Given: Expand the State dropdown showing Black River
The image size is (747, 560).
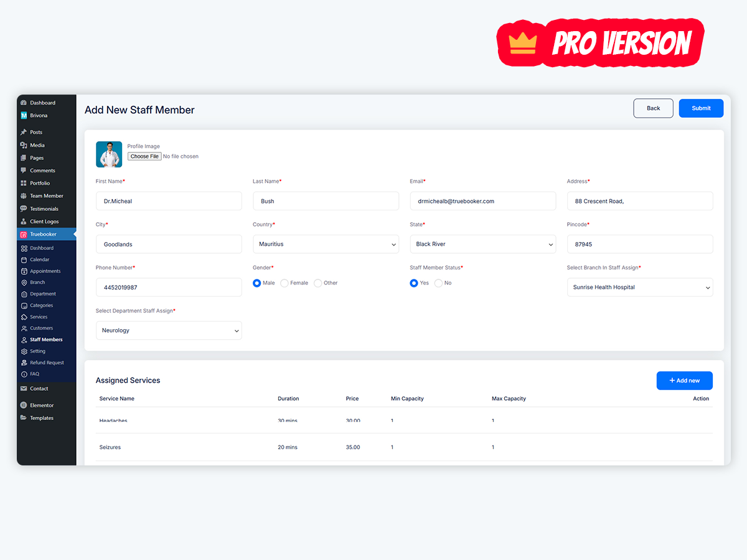Looking at the screenshot, I should tap(482, 244).
